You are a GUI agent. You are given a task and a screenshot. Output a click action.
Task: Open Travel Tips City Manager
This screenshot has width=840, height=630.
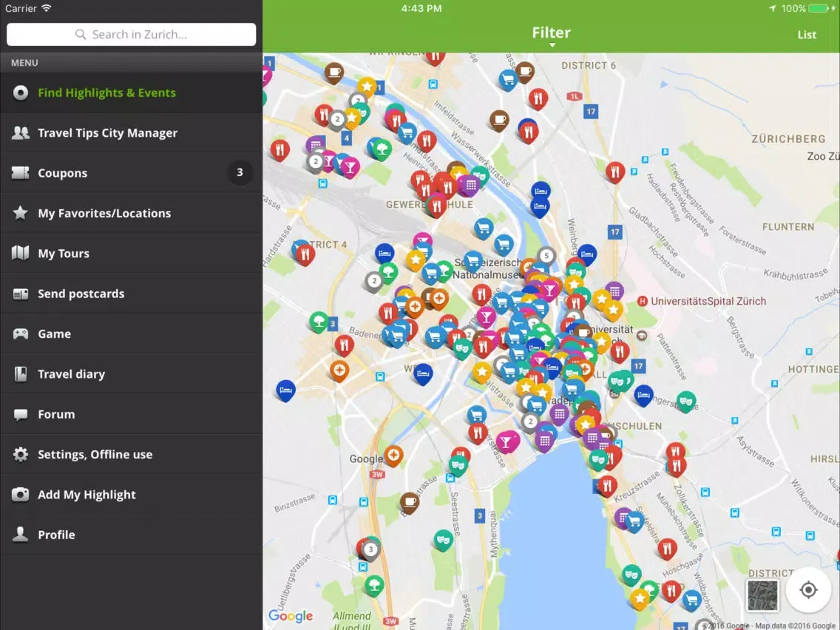(132, 133)
